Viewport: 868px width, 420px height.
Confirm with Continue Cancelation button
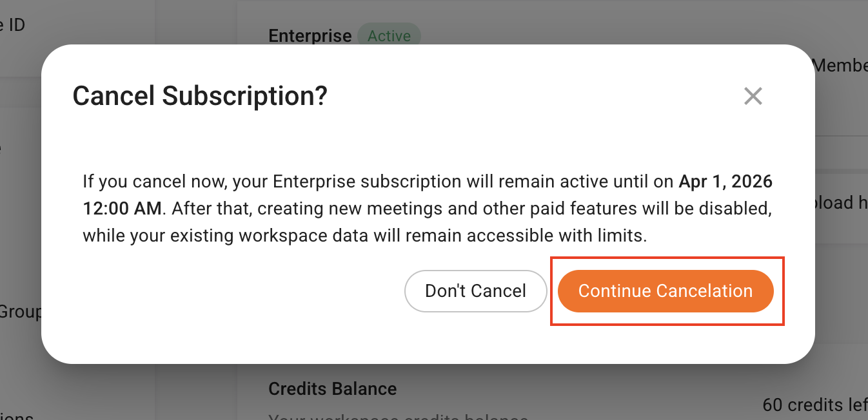[665, 291]
